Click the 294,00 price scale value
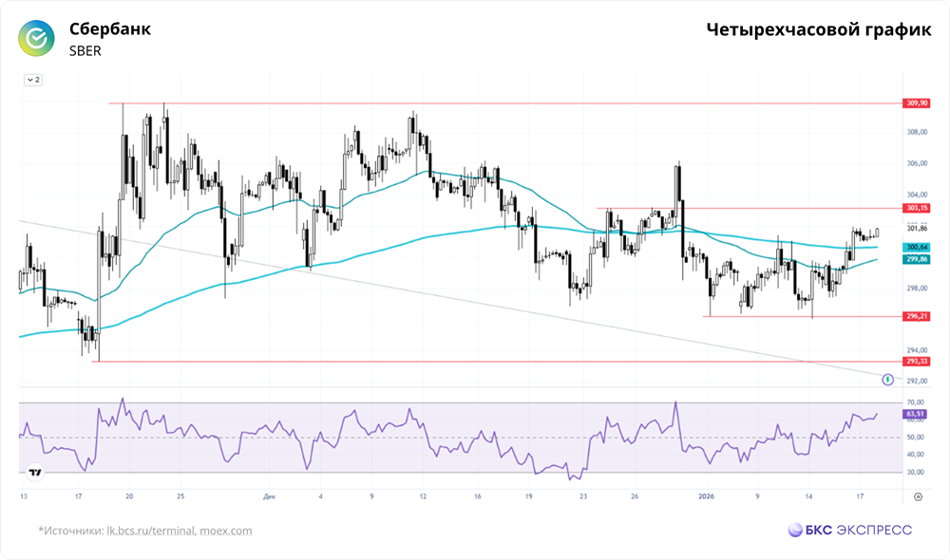 pyautogui.click(x=917, y=350)
